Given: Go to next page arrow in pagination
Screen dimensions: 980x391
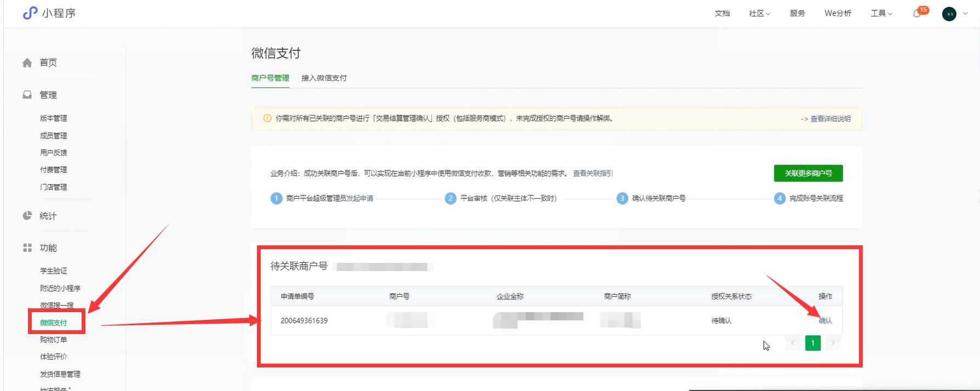Looking at the screenshot, I should (x=833, y=343).
